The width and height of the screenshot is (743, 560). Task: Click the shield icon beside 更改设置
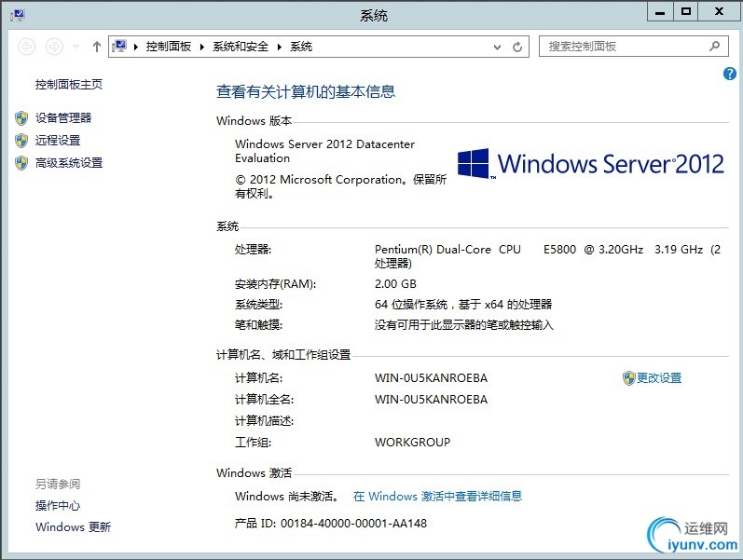[x=628, y=378]
